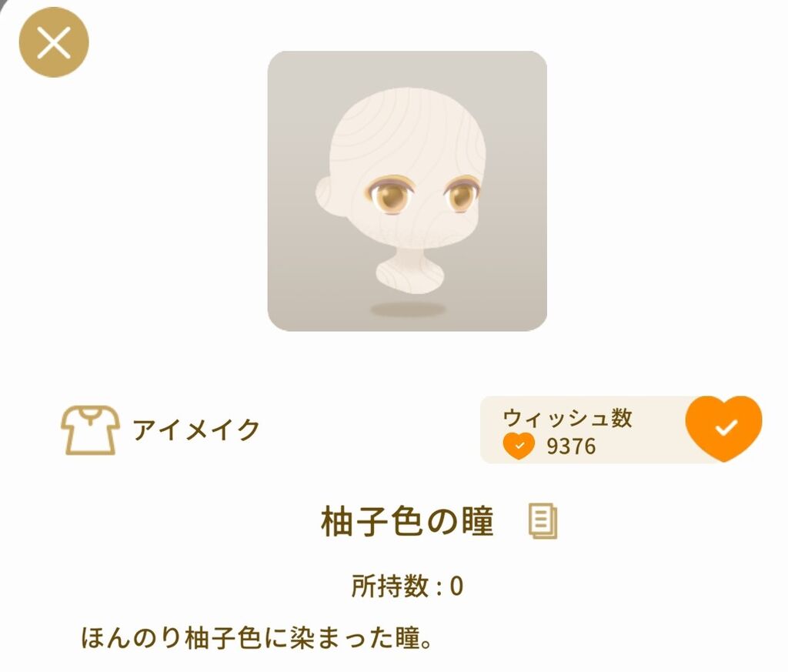
Task: Click the ほんのり柚子色に染まった瞳 description text
Action: point(256,638)
